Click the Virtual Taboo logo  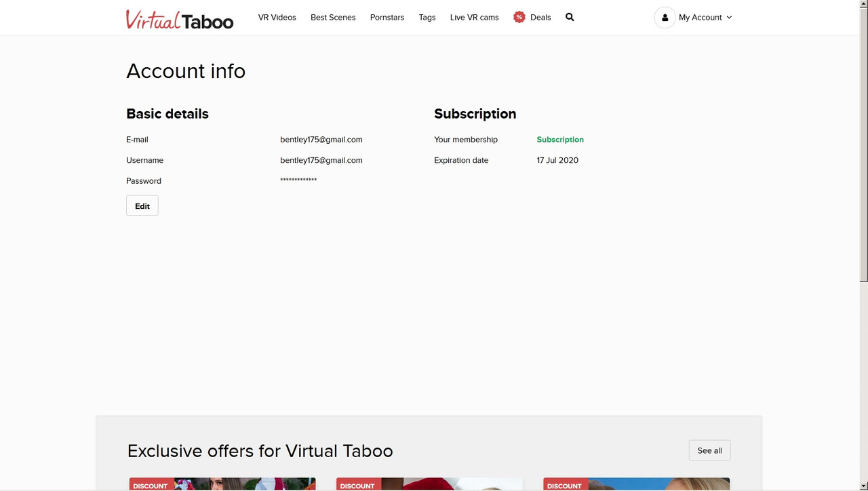pyautogui.click(x=180, y=19)
